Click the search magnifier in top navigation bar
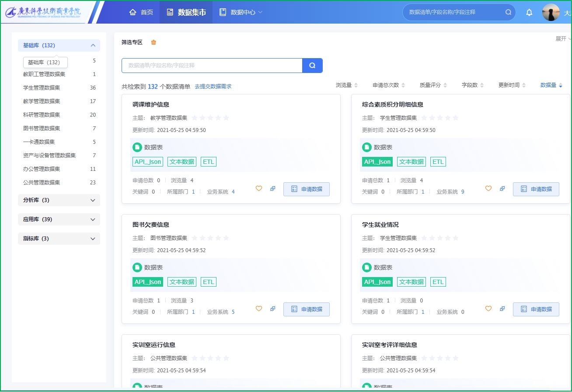 pyautogui.click(x=508, y=12)
